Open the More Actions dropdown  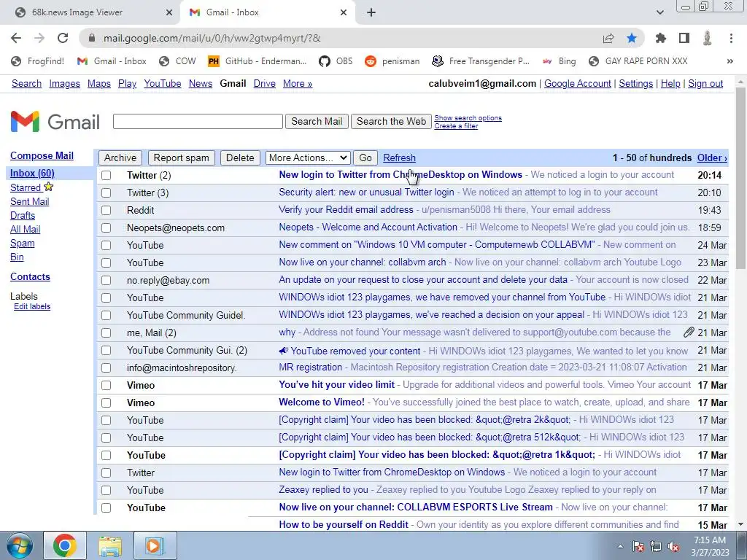tap(309, 157)
